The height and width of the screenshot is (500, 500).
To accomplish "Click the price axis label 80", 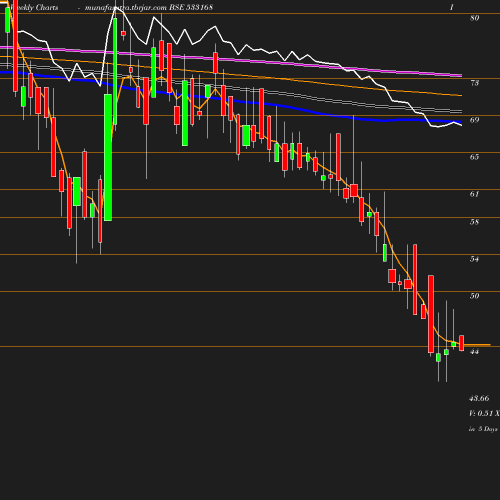I will (475, 18).
